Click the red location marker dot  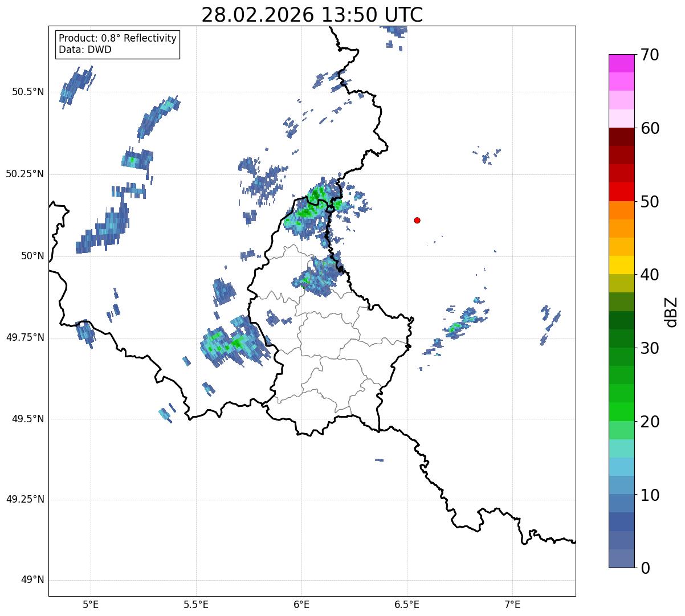(x=417, y=220)
